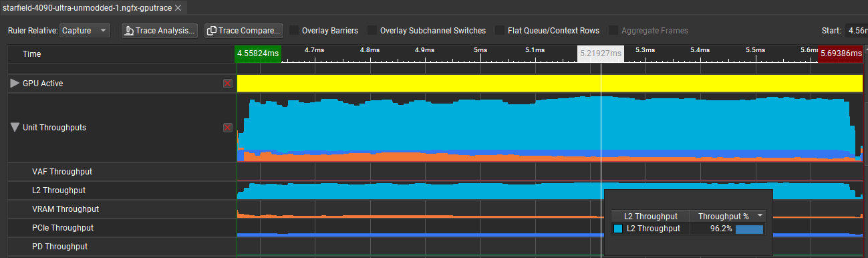Click the 96.2% throughput bar in tooltip
Image resolution: width=868 pixels, height=258 pixels.
749,229
